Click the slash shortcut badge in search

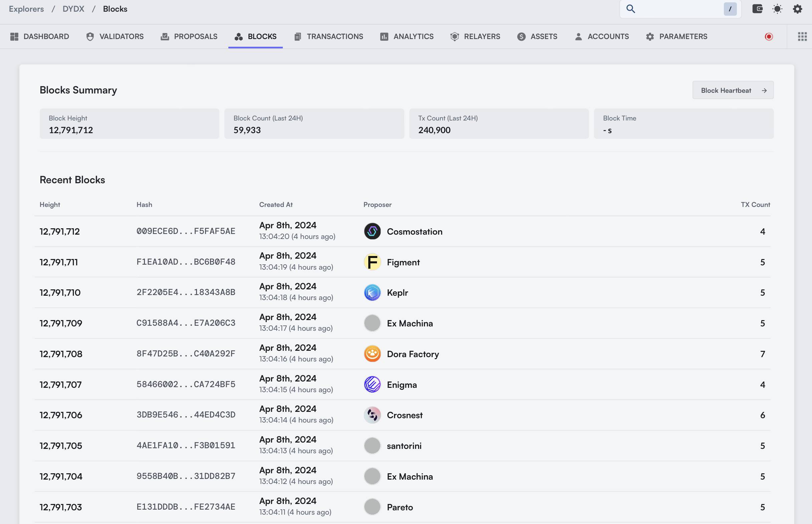tap(730, 9)
